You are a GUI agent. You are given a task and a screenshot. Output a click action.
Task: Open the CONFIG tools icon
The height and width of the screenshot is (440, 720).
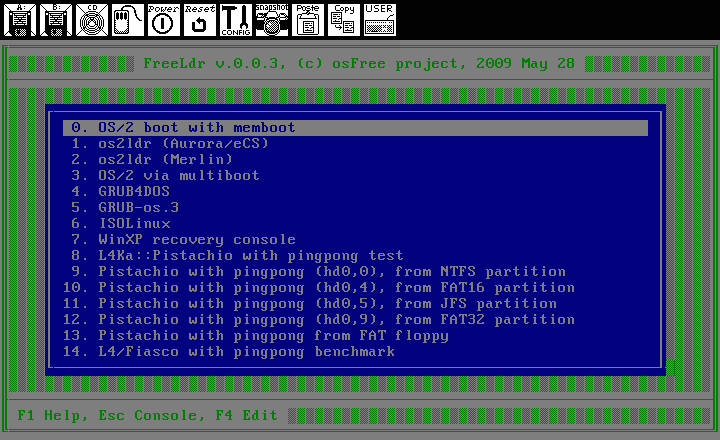tap(236, 20)
